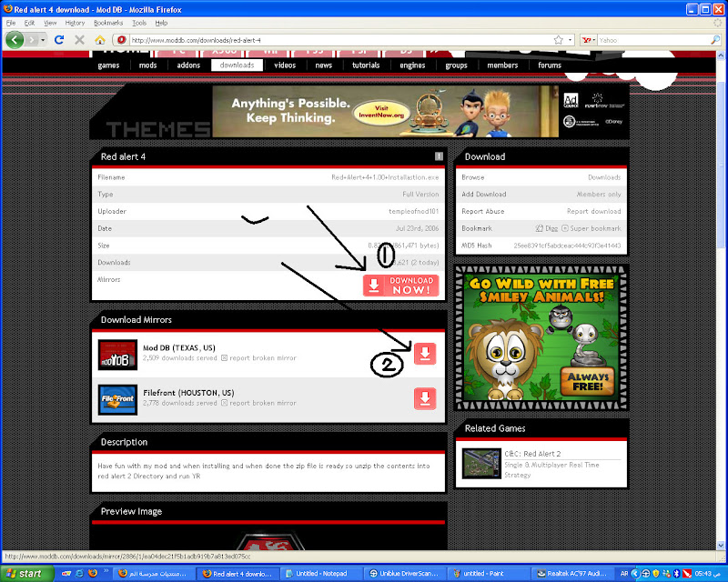Image resolution: width=728 pixels, height=582 pixels.
Task: Go to the addons section
Action: [188, 65]
